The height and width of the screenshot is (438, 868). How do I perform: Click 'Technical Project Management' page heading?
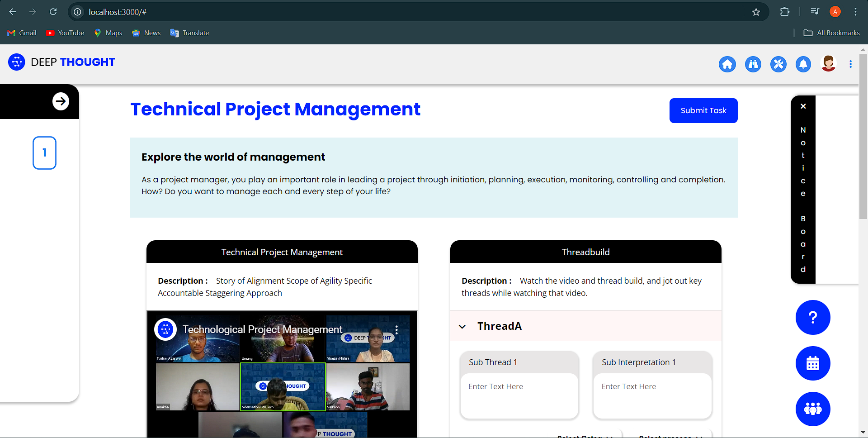click(275, 109)
